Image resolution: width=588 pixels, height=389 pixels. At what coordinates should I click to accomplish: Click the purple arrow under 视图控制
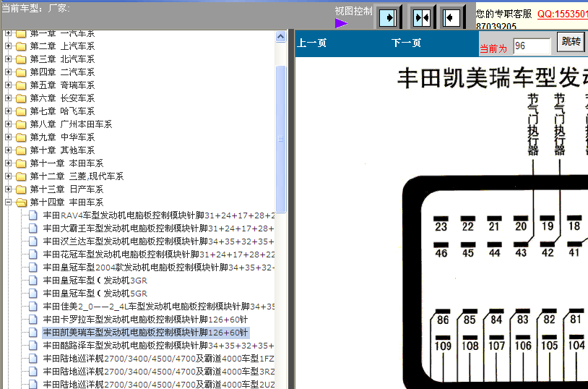341,23
